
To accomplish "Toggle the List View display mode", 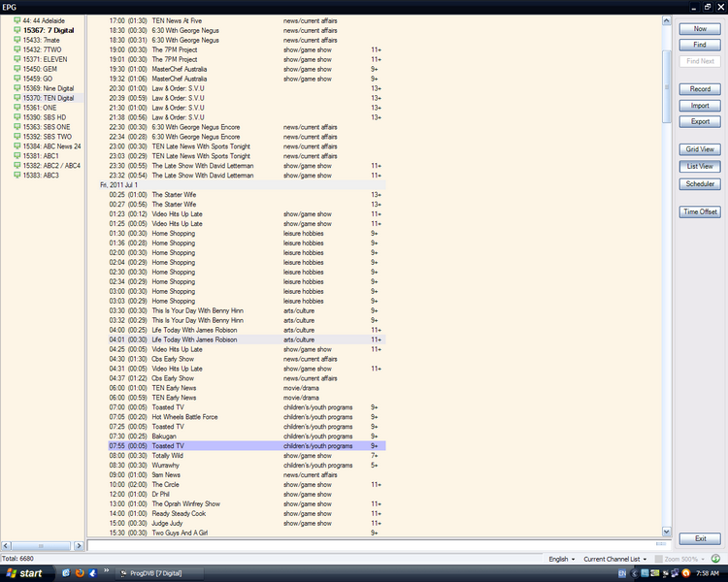I will pos(700,167).
